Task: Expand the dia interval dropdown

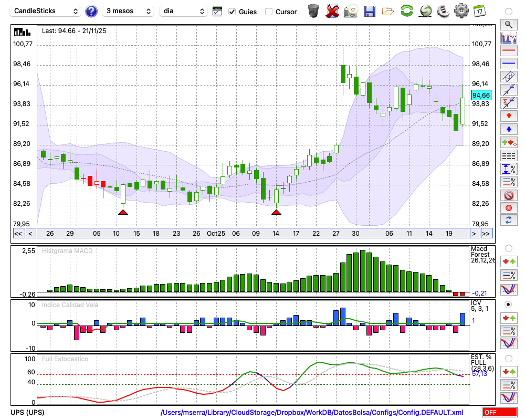Action: pos(184,11)
